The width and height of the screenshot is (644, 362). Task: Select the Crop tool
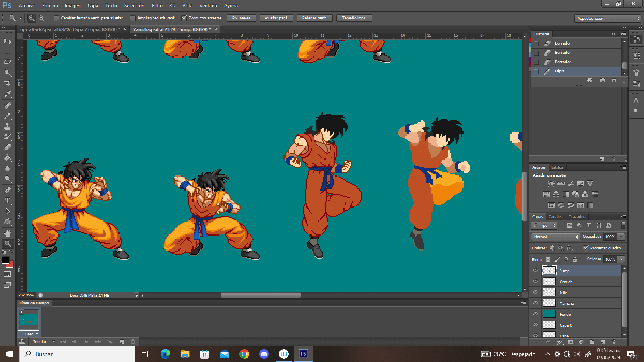point(8,83)
